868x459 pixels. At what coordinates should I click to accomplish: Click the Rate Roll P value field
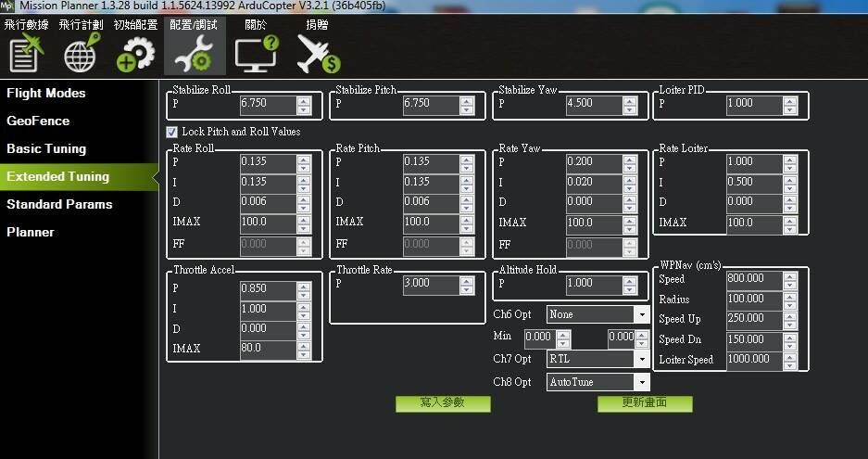(268, 162)
